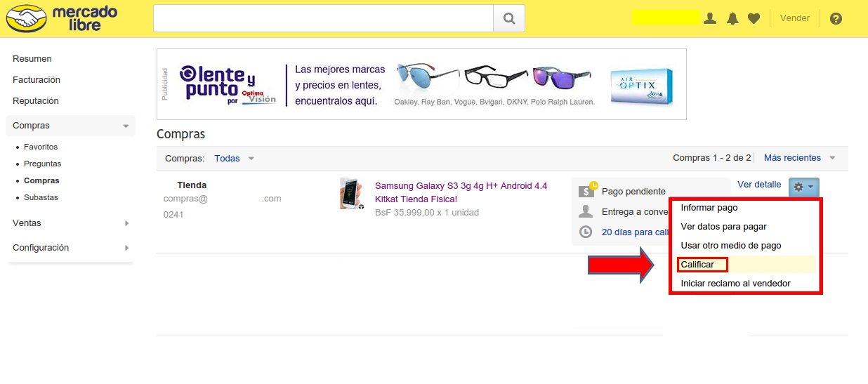Expand the Configuración sidebar section
Image resolution: width=868 pixels, height=384 pixels.
70,248
